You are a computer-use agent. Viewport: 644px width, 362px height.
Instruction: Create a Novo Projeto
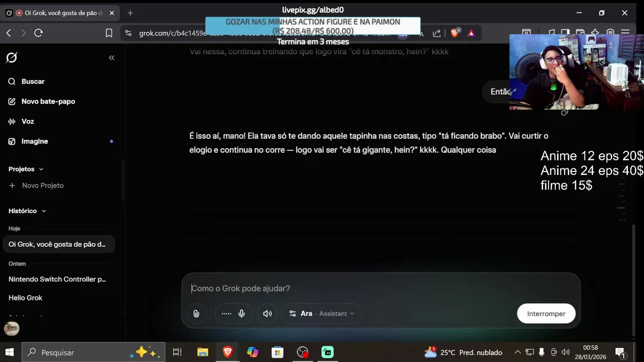coord(36,186)
